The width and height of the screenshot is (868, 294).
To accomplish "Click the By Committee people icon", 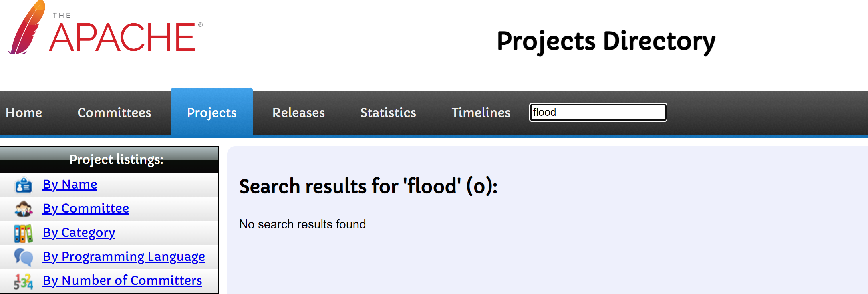I will point(23,209).
